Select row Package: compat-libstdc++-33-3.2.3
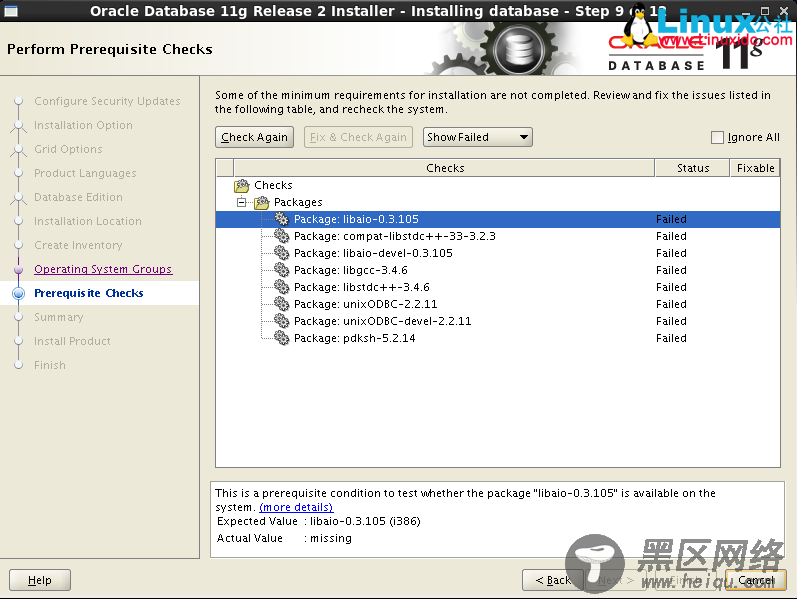Viewport: 797px width, 599px height. 498,236
